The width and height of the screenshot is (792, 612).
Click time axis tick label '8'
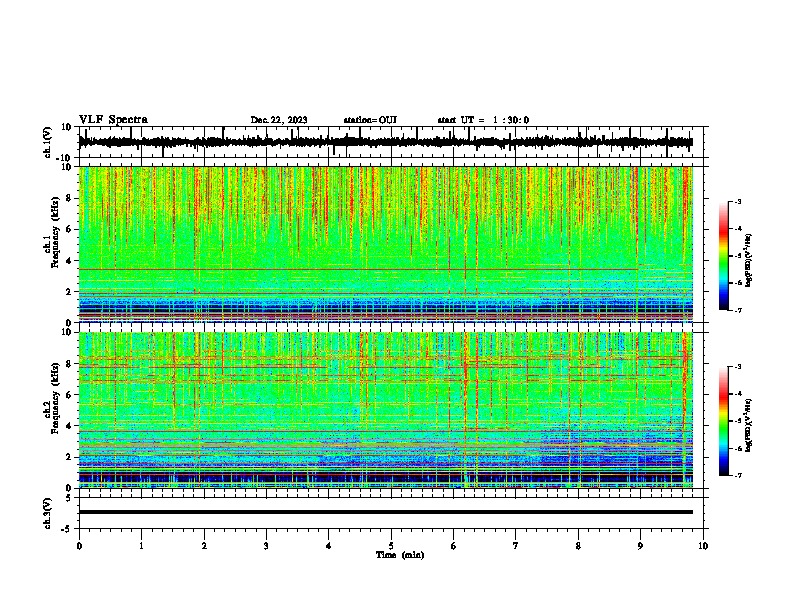coord(578,546)
